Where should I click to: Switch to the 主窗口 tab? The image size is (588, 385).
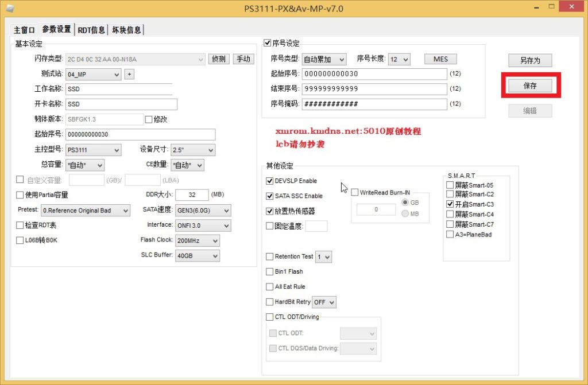pos(24,30)
